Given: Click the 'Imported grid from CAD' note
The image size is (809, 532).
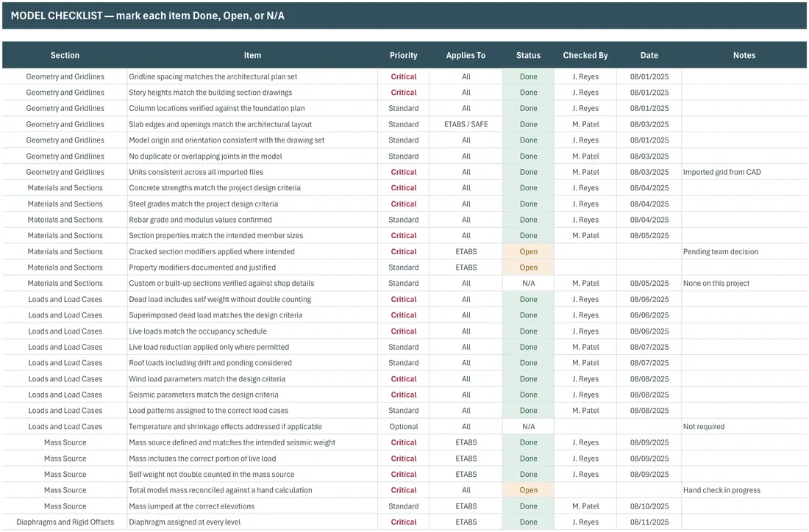Looking at the screenshot, I should tap(744, 172).
